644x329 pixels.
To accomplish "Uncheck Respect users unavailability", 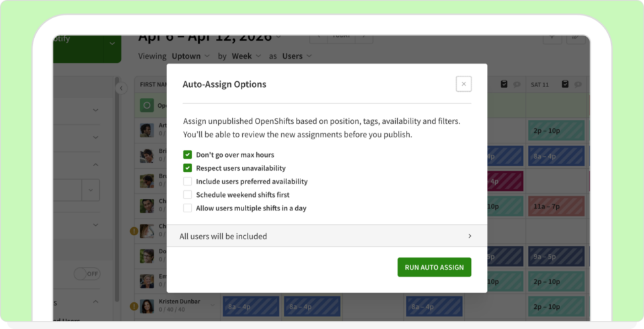I will [188, 168].
